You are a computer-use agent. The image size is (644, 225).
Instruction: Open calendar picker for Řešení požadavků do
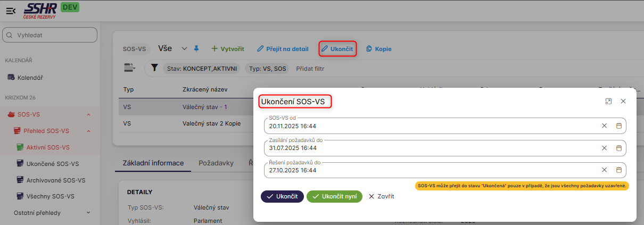click(x=619, y=170)
